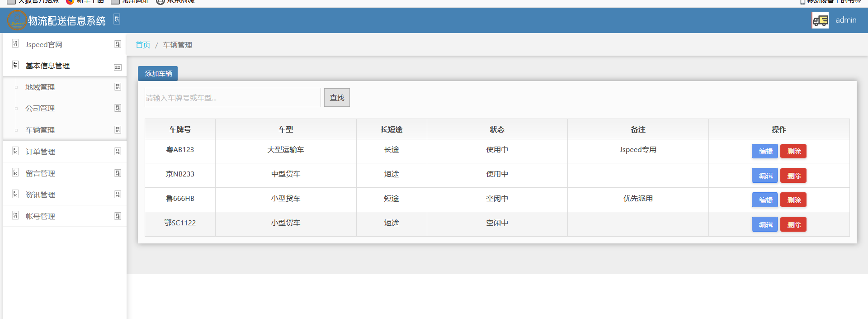Delete vehicle 鲁666HB
This screenshot has width=868, height=319.
click(x=793, y=200)
